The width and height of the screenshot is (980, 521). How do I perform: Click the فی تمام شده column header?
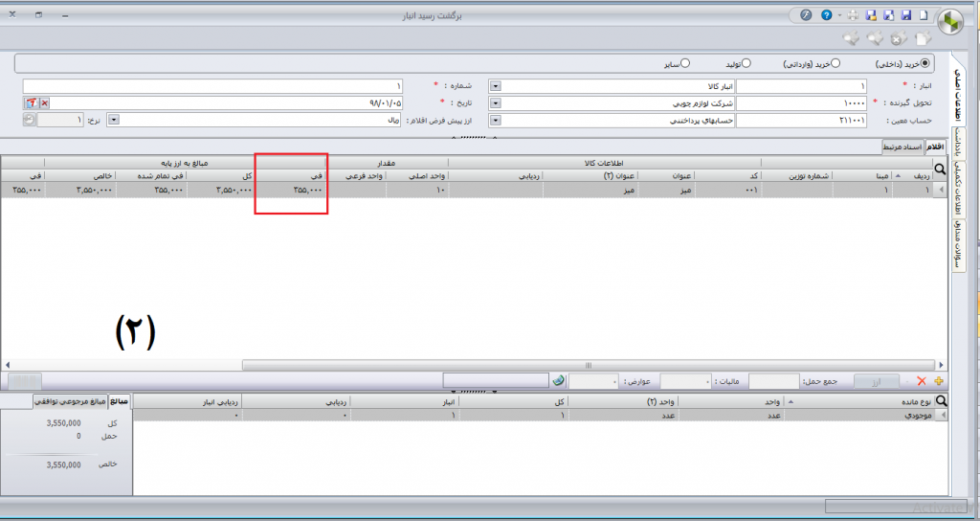(x=151, y=176)
